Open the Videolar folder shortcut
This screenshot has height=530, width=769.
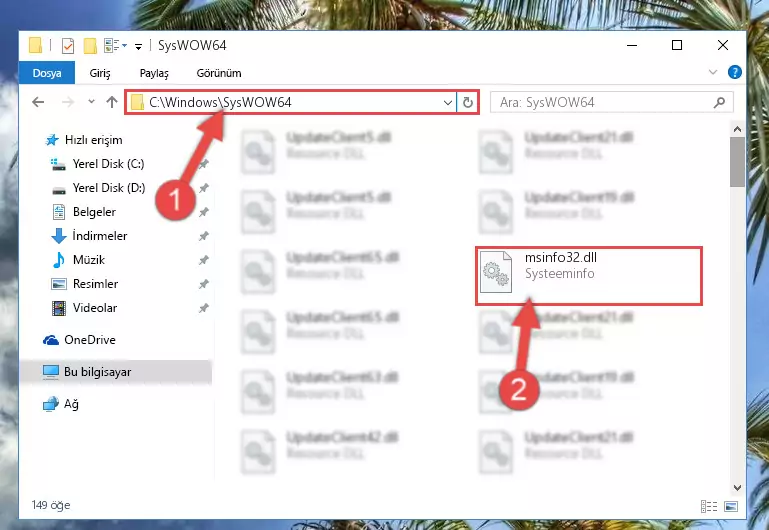(x=84, y=308)
